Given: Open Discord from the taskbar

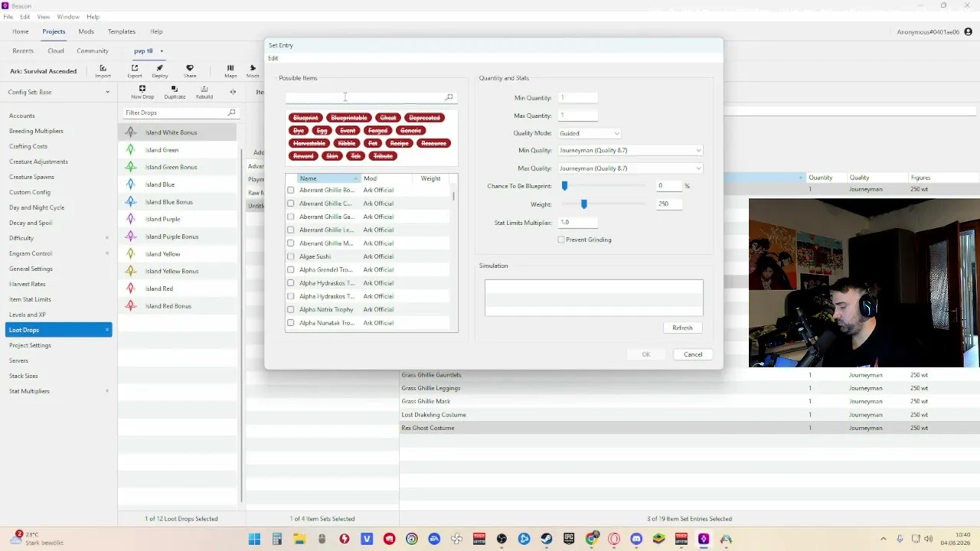Looking at the screenshot, I should pos(635,539).
